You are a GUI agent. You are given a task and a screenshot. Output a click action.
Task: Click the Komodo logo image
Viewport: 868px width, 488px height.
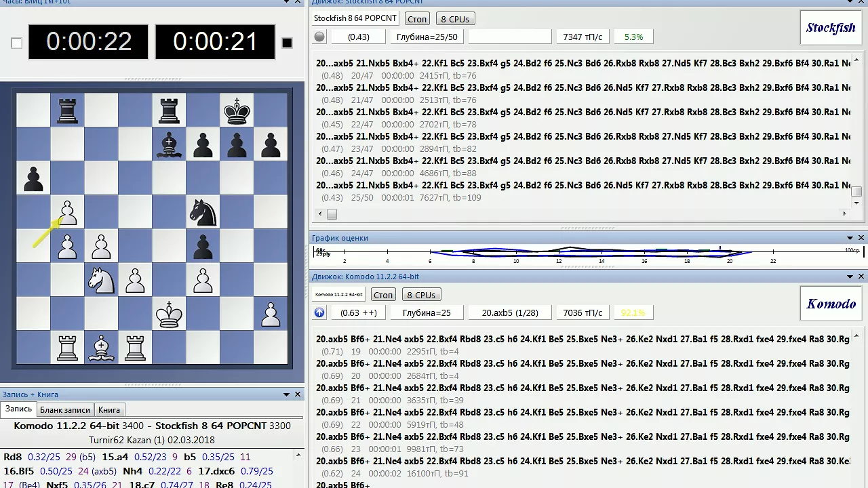831,304
